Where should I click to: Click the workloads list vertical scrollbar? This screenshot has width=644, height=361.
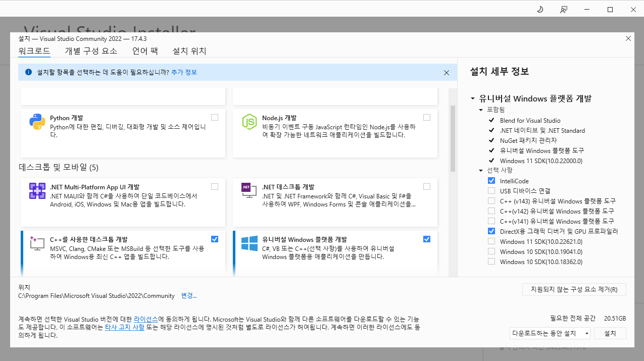pyautogui.click(x=453, y=139)
